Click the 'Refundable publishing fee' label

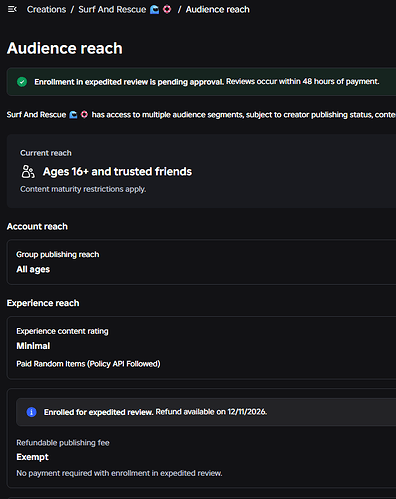pyautogui.click(x=63, y=443)
